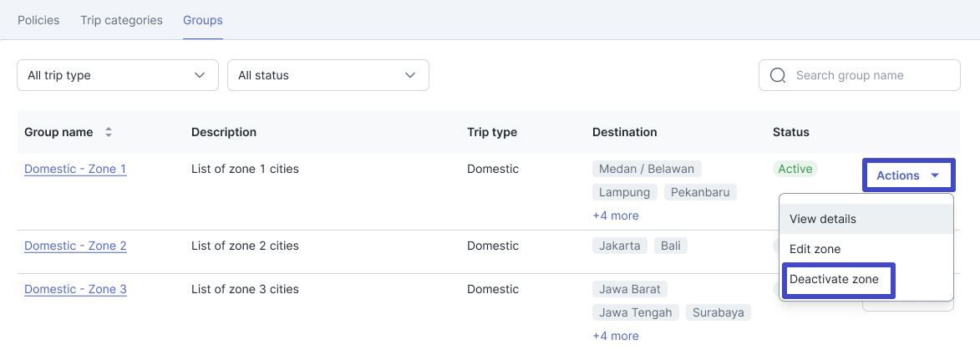Click into the Search group name field

[x=869, y=75]
